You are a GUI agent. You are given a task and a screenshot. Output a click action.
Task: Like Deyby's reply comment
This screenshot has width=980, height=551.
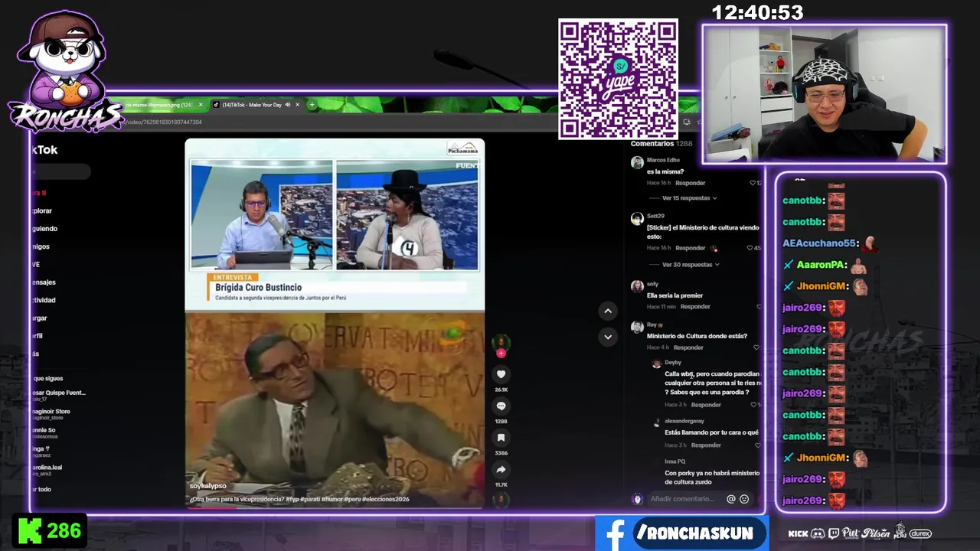coord(753,405)
